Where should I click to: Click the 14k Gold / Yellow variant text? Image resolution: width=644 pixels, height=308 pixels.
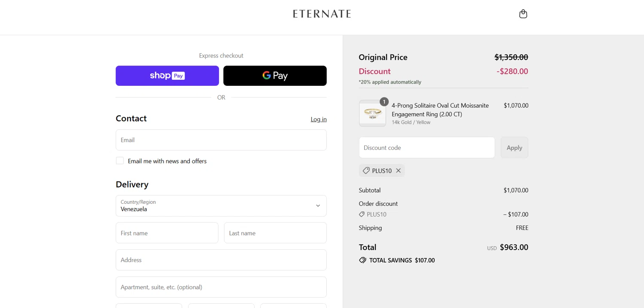tap(411, 122)
